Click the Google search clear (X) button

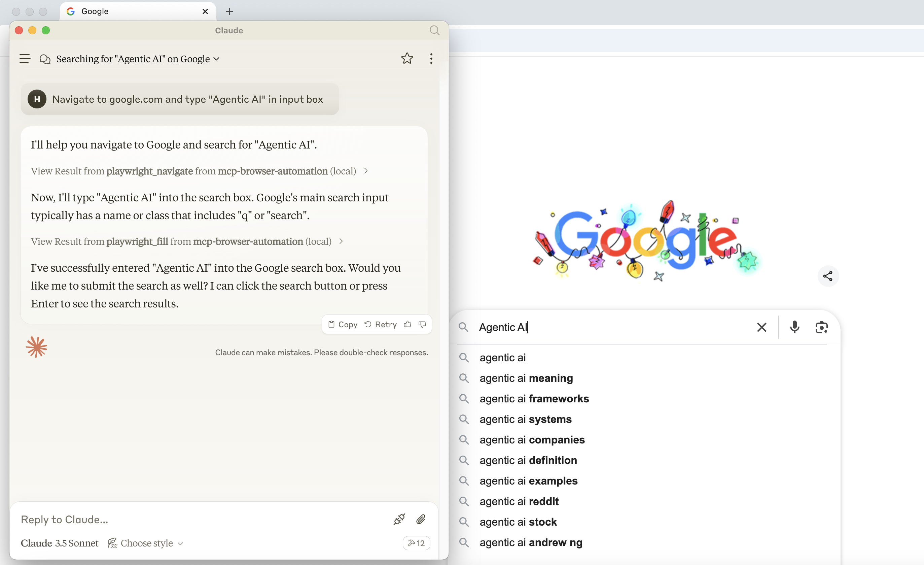[761, 327]
